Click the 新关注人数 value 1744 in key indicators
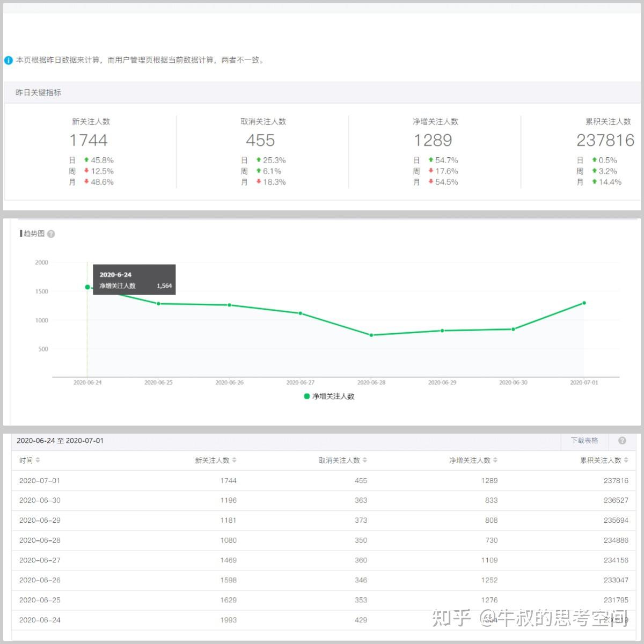The height and width of the screenshot is (644, 644). point(89,141)
